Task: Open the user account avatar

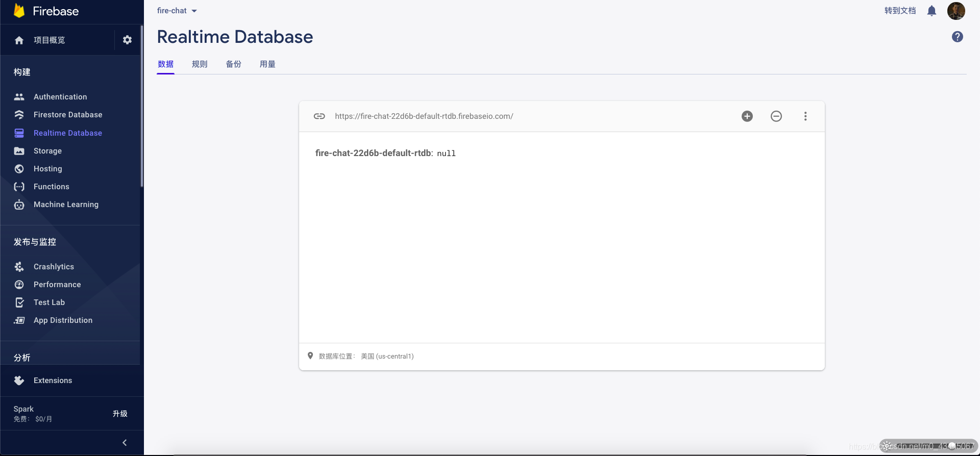Action: click(x=956, y=11)
